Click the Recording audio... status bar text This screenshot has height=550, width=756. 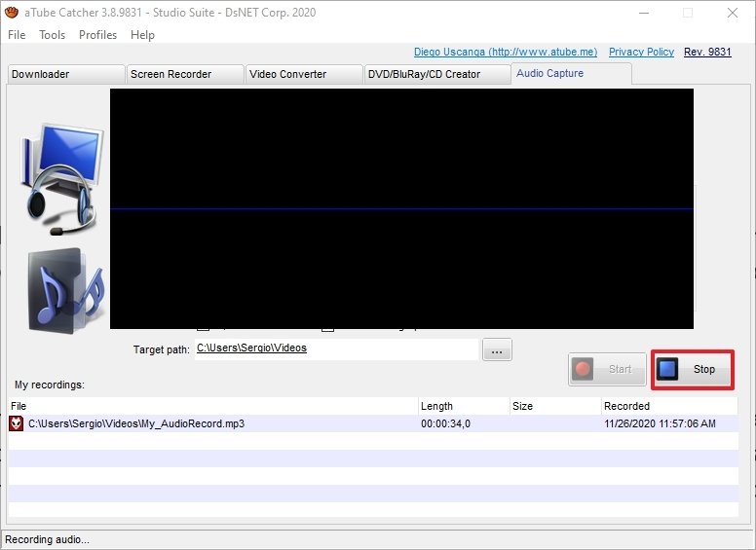pyautogui.click(x=47, y=539)
